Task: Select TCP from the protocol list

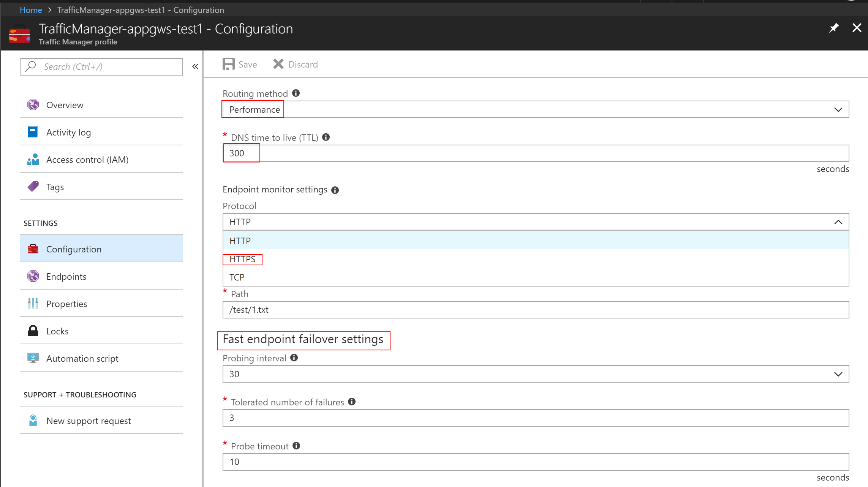Action: (237, 277)
